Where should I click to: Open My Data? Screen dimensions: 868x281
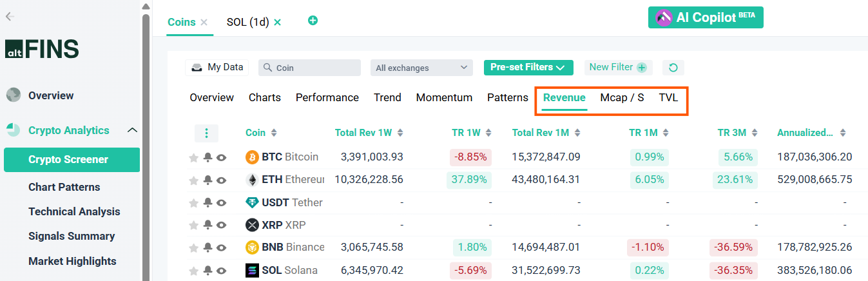point(217,67)
